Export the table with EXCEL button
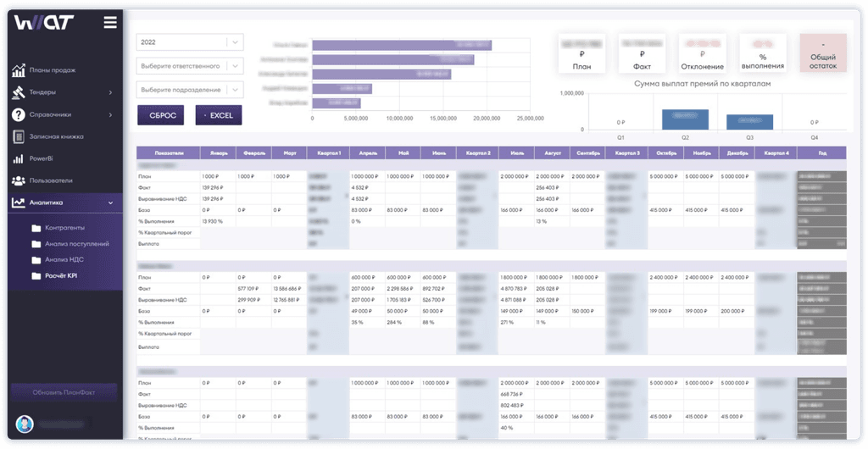Screen dimensions: 868x449 tap(219, 114)
